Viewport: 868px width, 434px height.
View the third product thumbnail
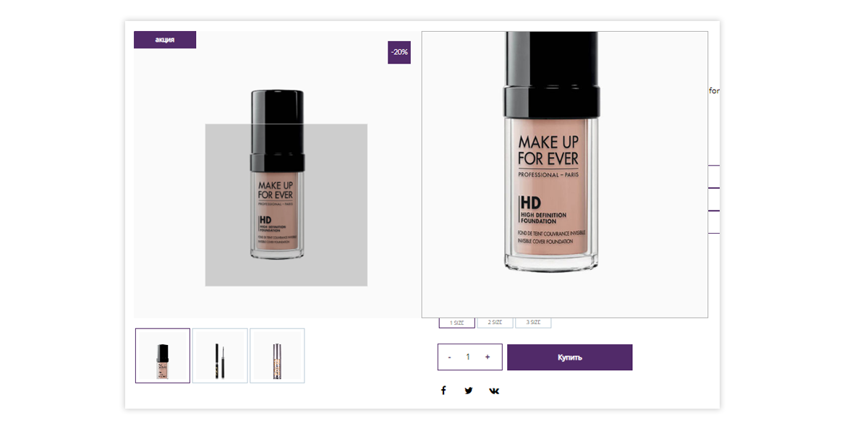[277, 355]
